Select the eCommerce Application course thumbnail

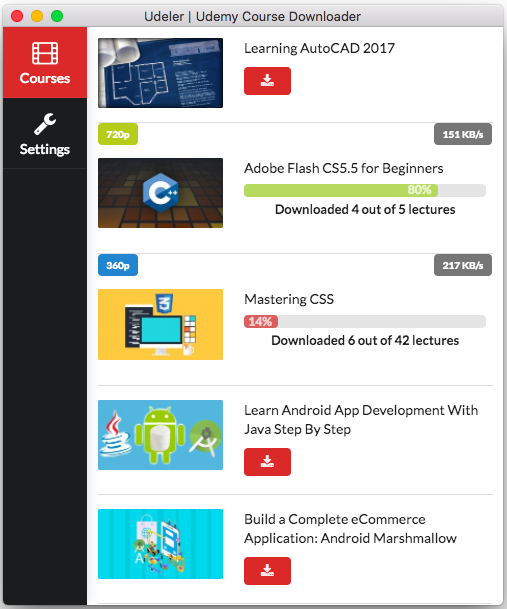pyautogui.click(x=160, y=544)
